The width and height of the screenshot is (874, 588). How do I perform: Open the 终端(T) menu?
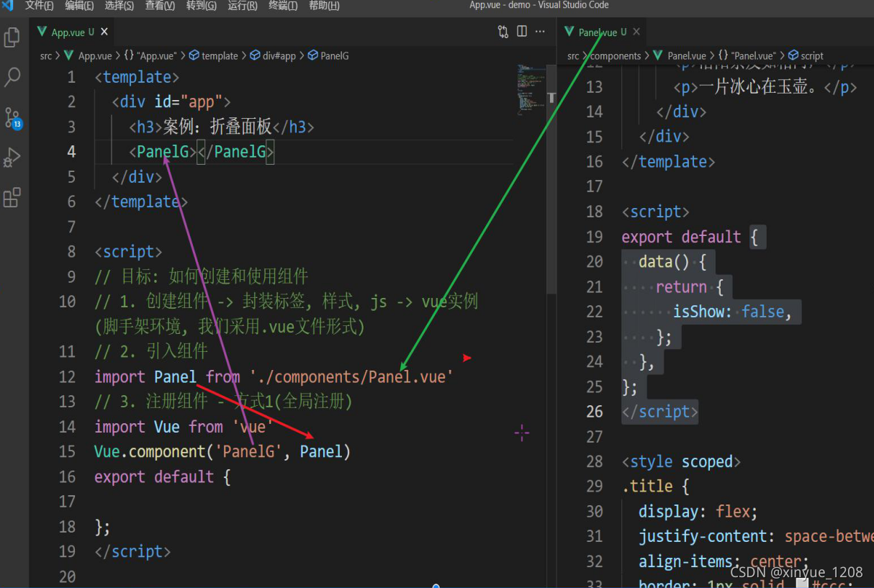284,6
